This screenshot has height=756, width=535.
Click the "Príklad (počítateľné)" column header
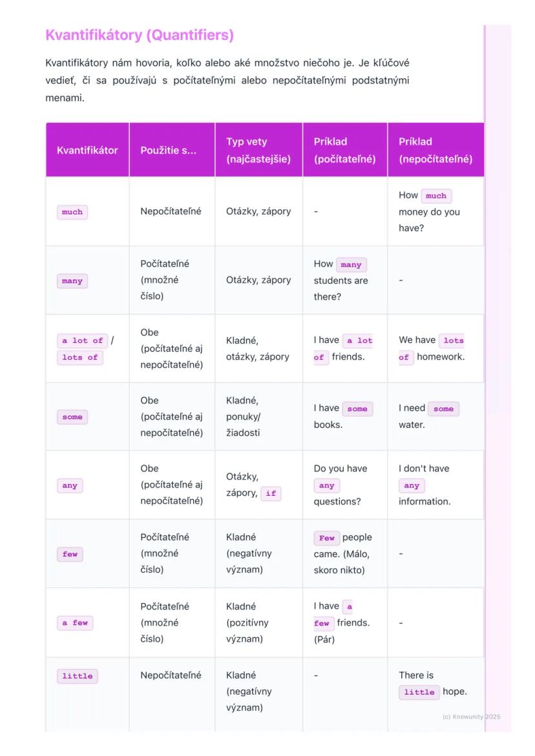tap(344, 150)
